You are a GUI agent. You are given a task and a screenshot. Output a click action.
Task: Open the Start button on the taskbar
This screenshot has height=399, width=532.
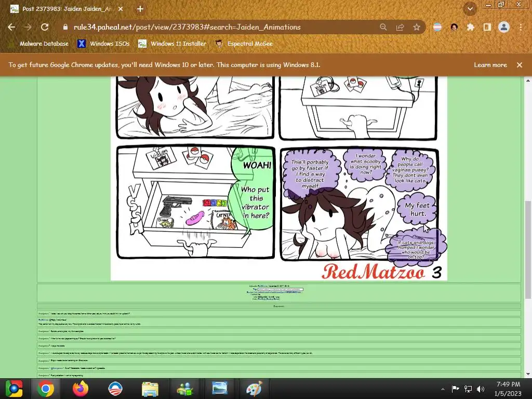coord(14,389)
